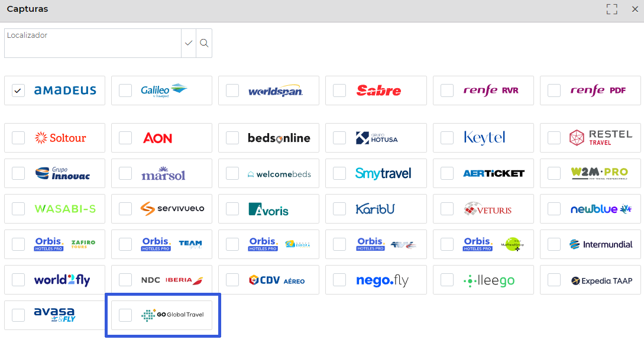Click the lleego logo
This screenshot has height=346, width=644.
pyautogui.click(x=488, y=281)
